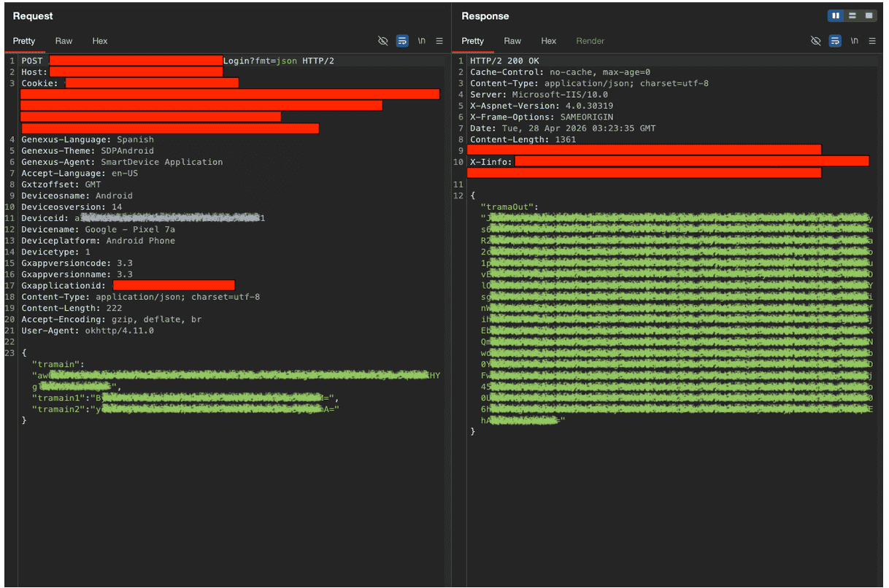Click the 'Host:' header line
The height and width of the screenshot is (588, 889).
tap(122, 72)
